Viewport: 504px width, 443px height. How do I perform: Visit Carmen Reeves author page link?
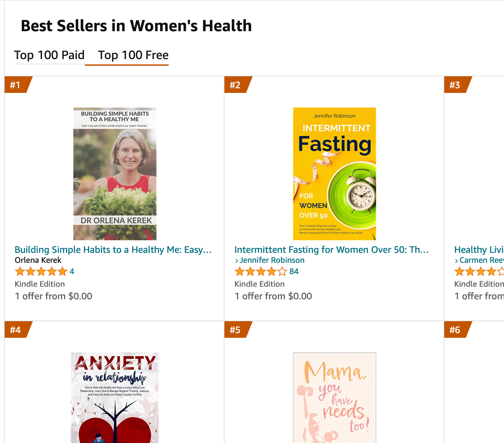(x=481, y=260)
